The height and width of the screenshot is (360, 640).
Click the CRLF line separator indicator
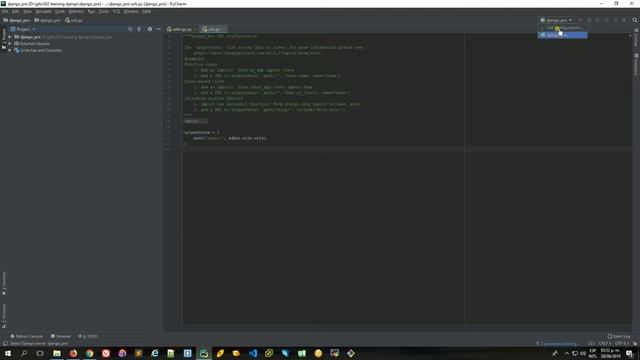pyautogui.click(x=604, y=344)
